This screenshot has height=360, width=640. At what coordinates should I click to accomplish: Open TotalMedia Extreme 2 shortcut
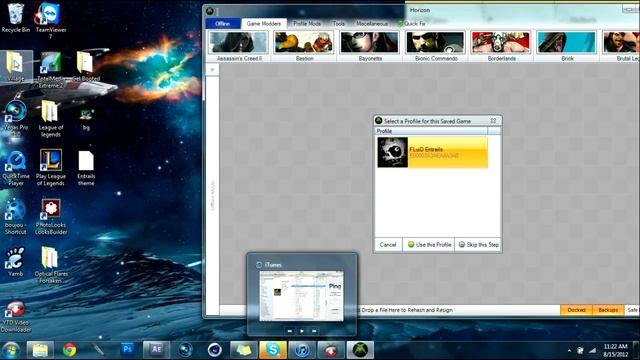pos(50,70)
